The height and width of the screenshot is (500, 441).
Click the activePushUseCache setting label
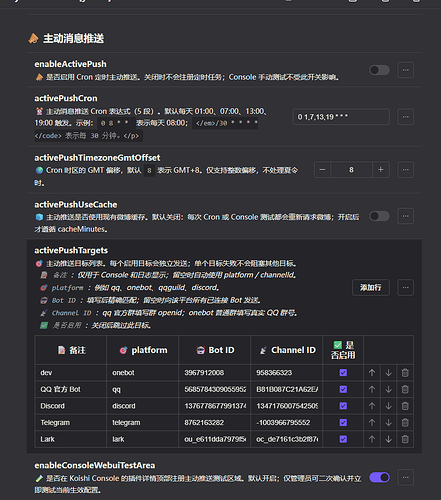click(76, 205)
